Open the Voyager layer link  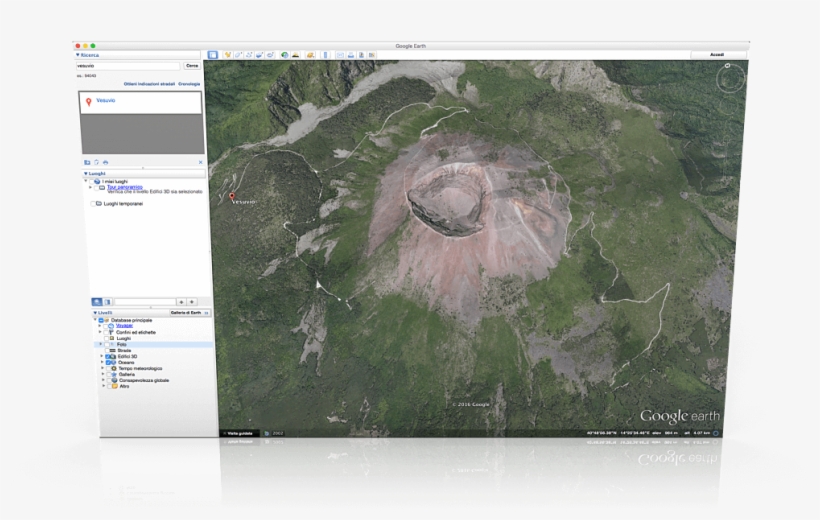(x=124, y=326)
